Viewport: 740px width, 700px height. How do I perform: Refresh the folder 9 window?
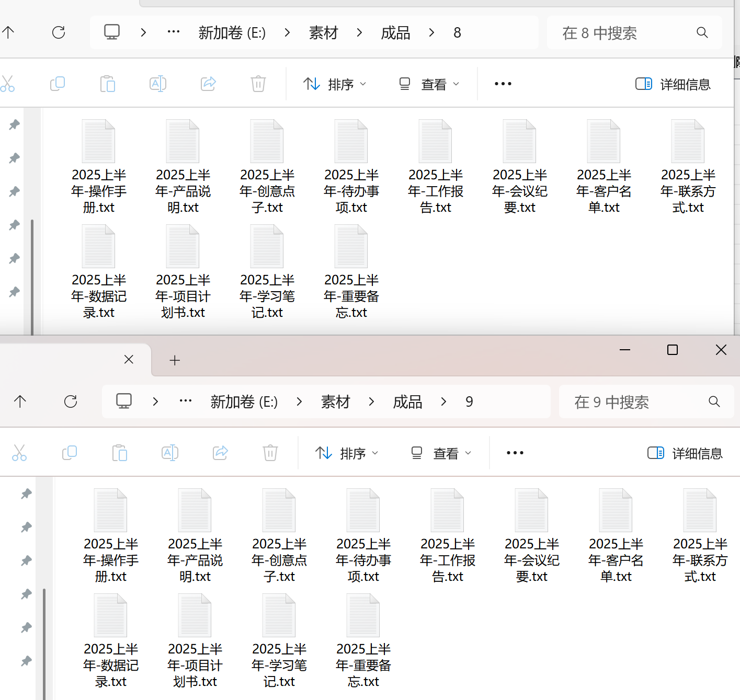[x=70, y=401]
